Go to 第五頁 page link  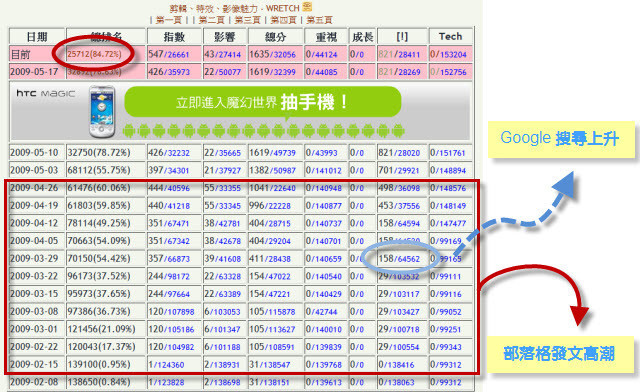click(319, 20)
